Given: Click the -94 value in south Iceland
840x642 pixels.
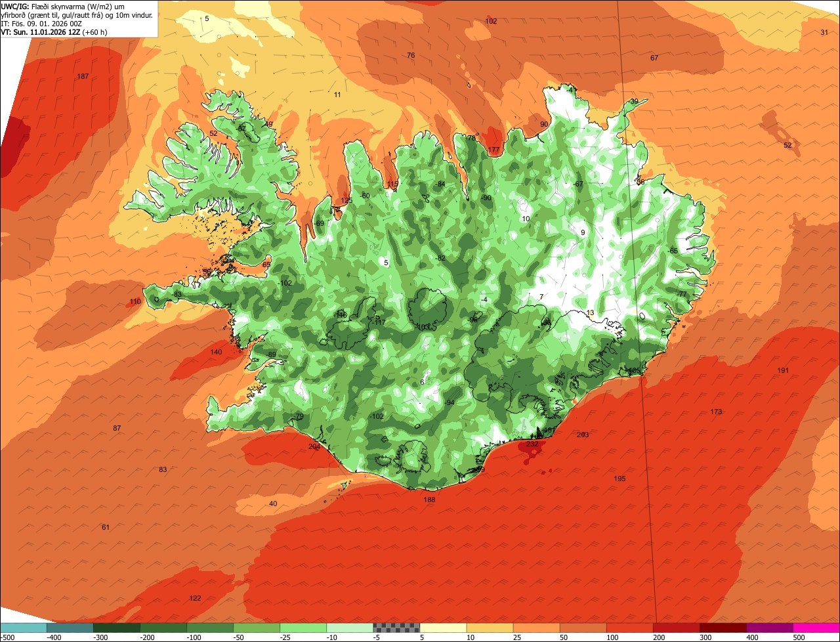Looking at the screenshot, I should (x=450, y=402).
